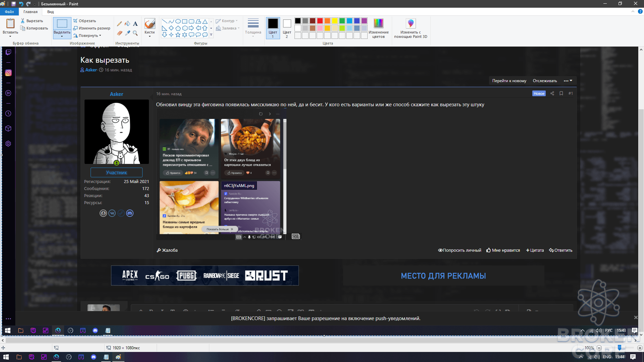The height and width of the screenshot is (362, 644).
Task: Click the zoom in plus button
Action: coord(640,348)
